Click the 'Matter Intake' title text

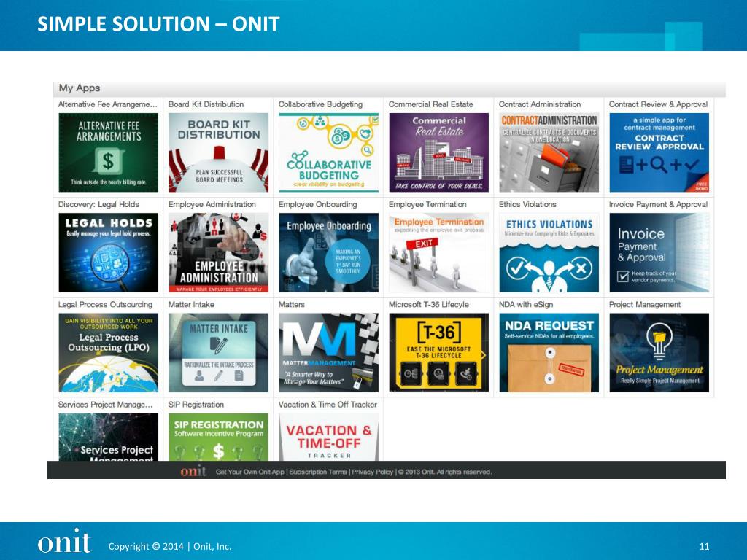coord(191,304)
